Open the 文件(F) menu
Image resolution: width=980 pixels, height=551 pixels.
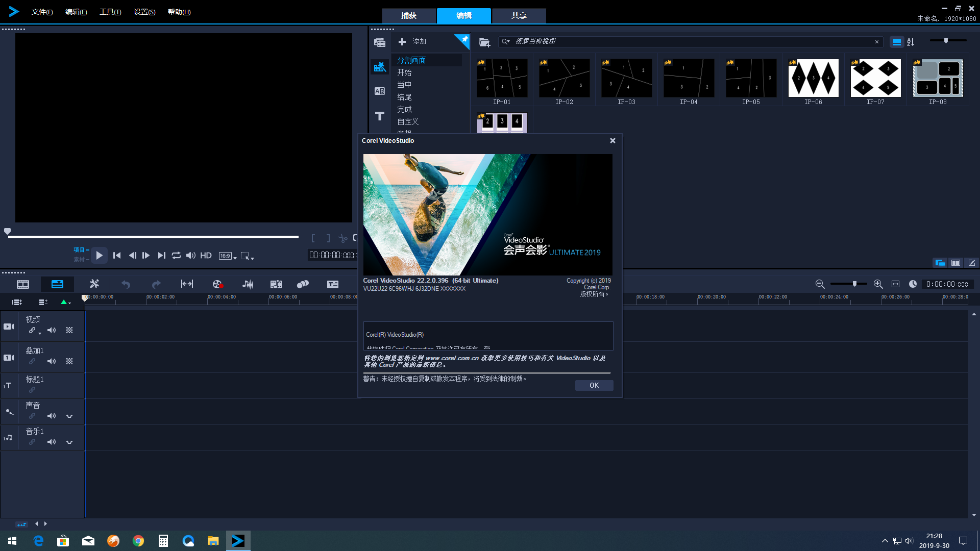[42, 12]
